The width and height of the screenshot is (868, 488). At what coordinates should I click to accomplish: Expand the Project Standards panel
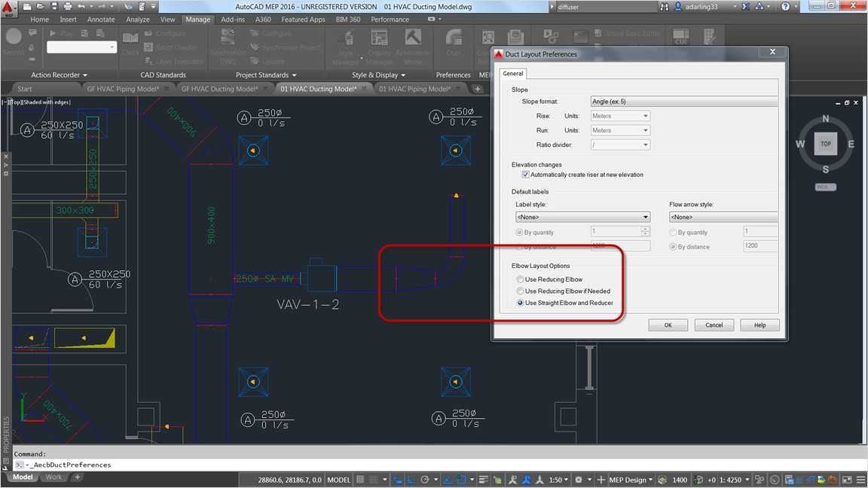coord(266,75)
